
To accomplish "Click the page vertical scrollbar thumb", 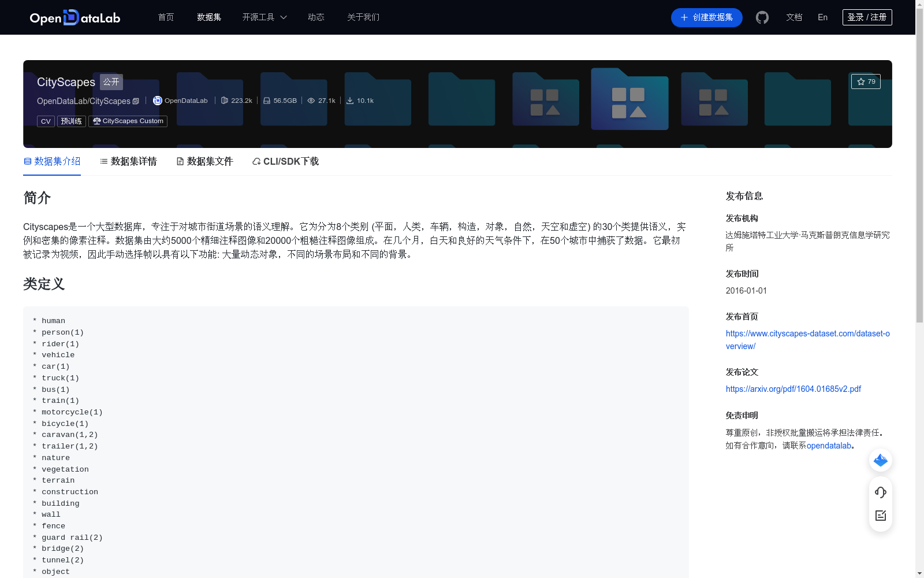I will (x=919, y=165).
